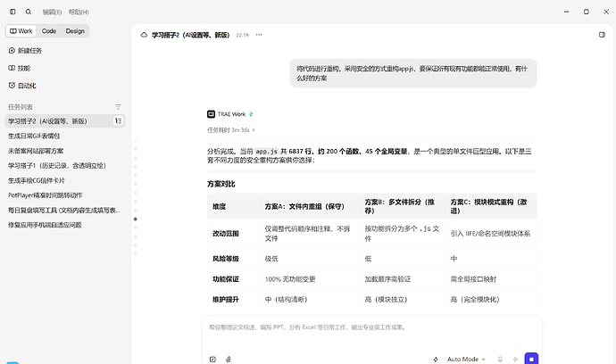Open the search magnifier icon

[x=29, y=12]
